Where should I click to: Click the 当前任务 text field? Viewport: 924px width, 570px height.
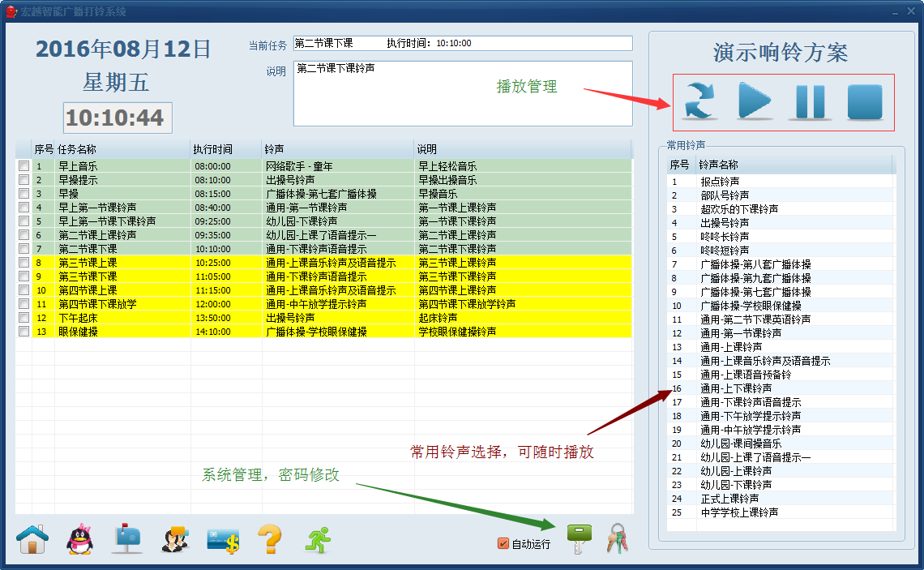(x=462, y=43)
